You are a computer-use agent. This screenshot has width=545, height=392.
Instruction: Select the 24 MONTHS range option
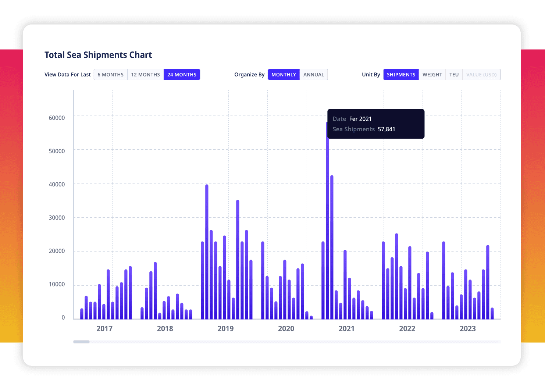[182, 75]
